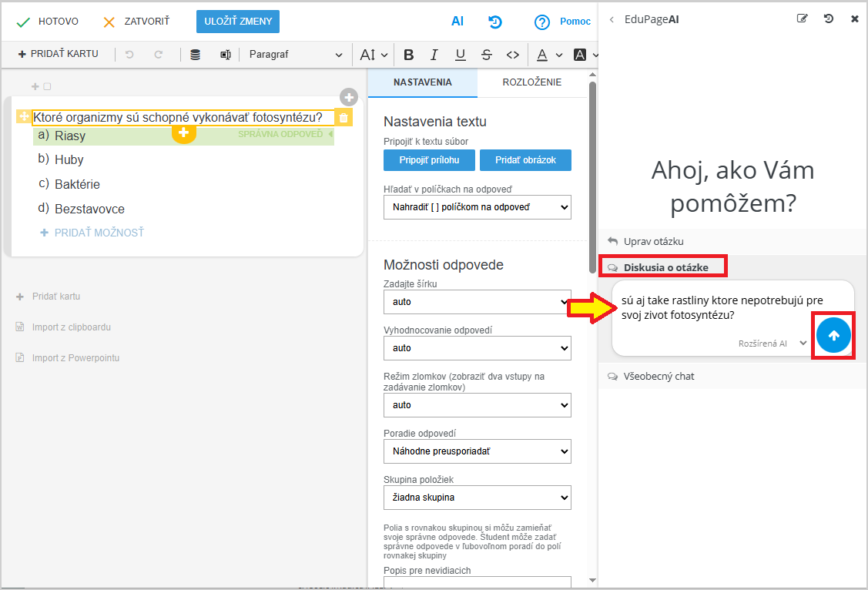868x590 pixels.
Task: Open the font color picker
Action: 542,55
